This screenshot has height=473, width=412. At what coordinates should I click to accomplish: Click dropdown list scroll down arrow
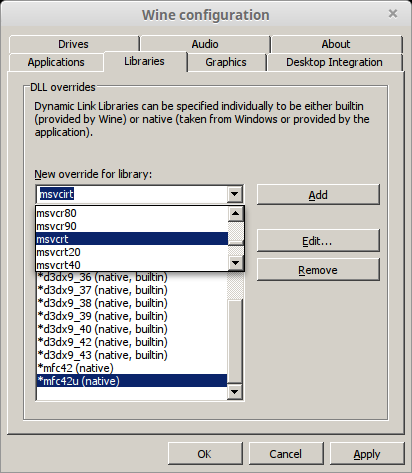(x=236, y=263)
